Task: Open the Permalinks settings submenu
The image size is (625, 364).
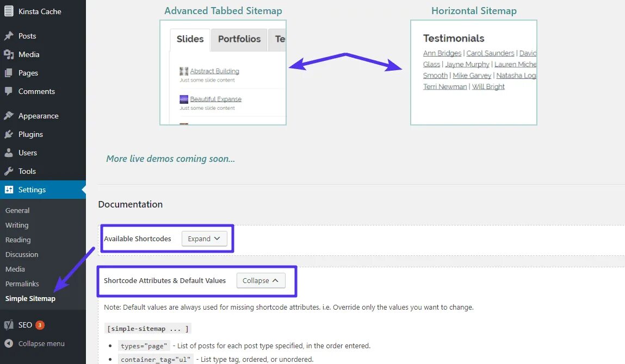Action: 22,284
